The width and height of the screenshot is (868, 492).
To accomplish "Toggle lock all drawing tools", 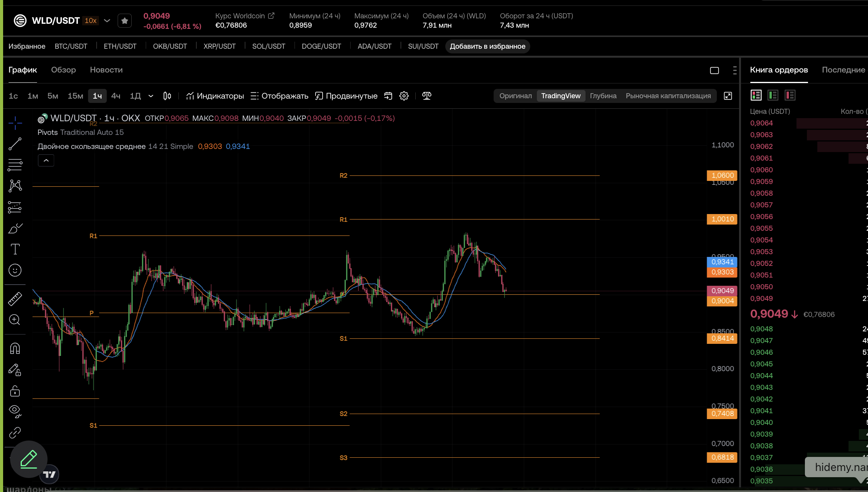I will pos(15,391).
